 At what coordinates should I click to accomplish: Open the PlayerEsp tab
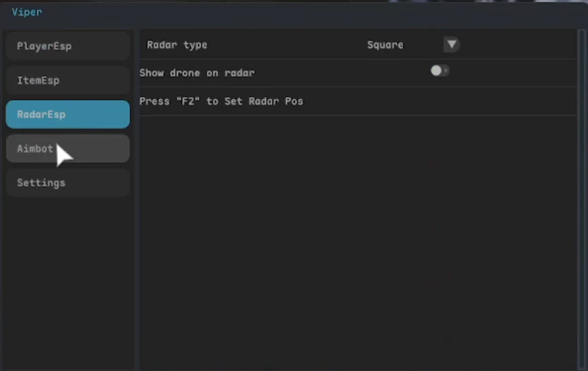pyautogui.click(x=68, y=46)
